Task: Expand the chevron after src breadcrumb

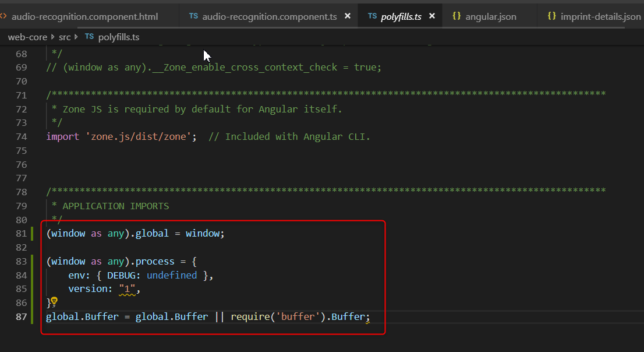Action: (76, 36)
